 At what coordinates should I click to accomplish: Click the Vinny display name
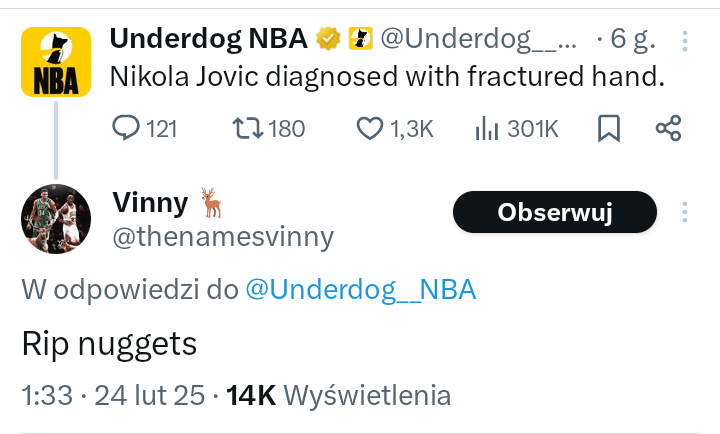point(150,203)
